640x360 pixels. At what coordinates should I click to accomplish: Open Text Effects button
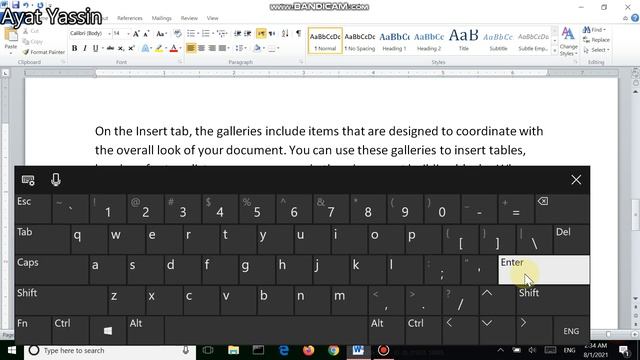pos(145,48)
